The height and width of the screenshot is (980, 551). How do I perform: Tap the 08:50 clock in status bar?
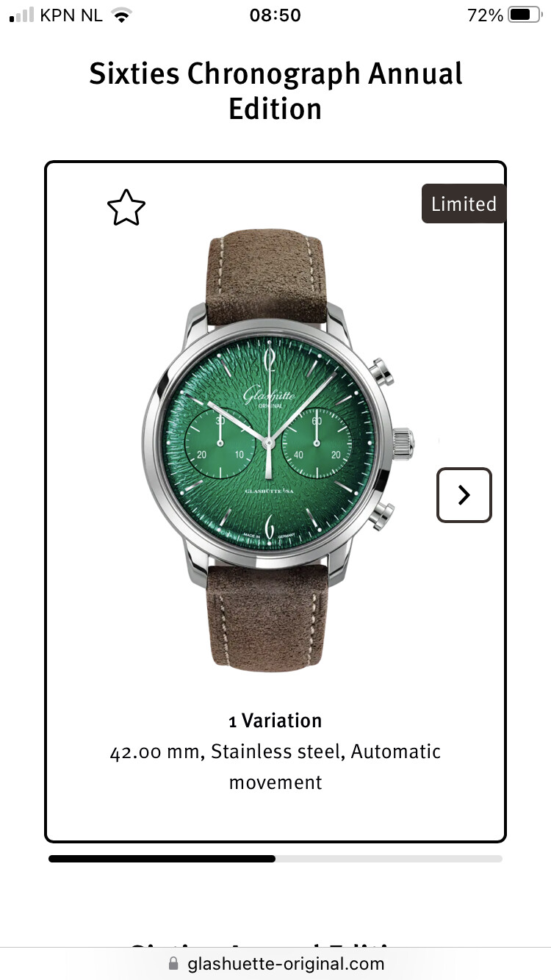[x=275, y=15]
